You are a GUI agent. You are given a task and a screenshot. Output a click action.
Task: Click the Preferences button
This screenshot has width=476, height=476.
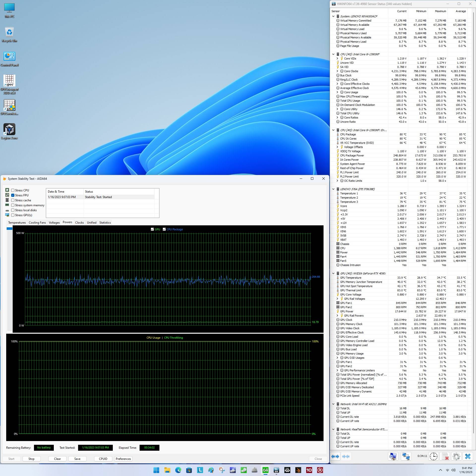[x=123, y=459]
